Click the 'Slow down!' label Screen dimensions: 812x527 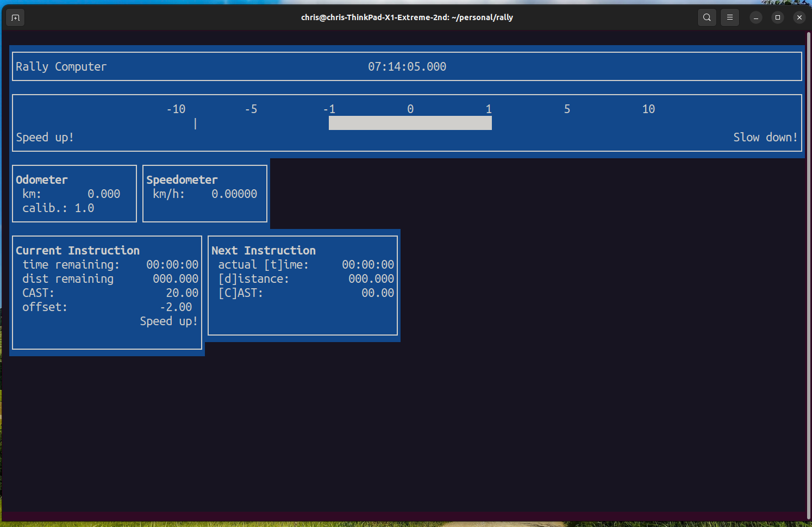click(x=765, y=137)
